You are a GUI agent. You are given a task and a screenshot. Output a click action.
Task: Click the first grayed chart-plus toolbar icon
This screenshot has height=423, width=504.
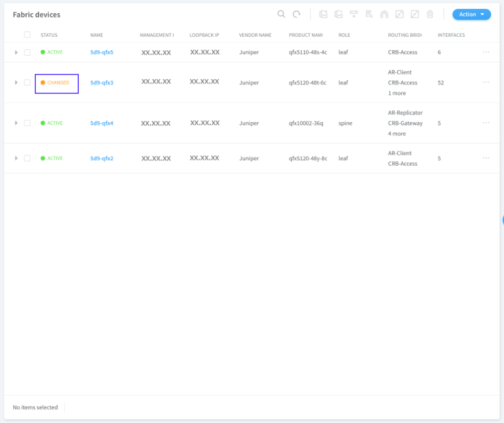point(323,14)
